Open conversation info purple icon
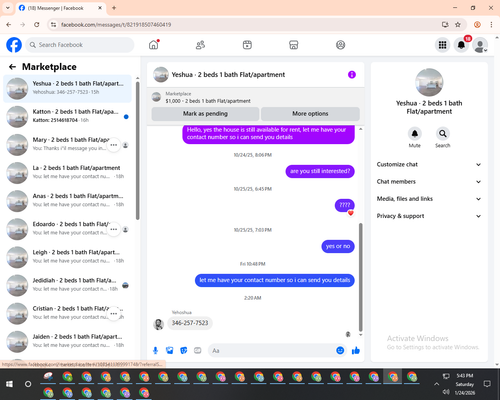Viewport: 500px width, 400px height. 352,75
